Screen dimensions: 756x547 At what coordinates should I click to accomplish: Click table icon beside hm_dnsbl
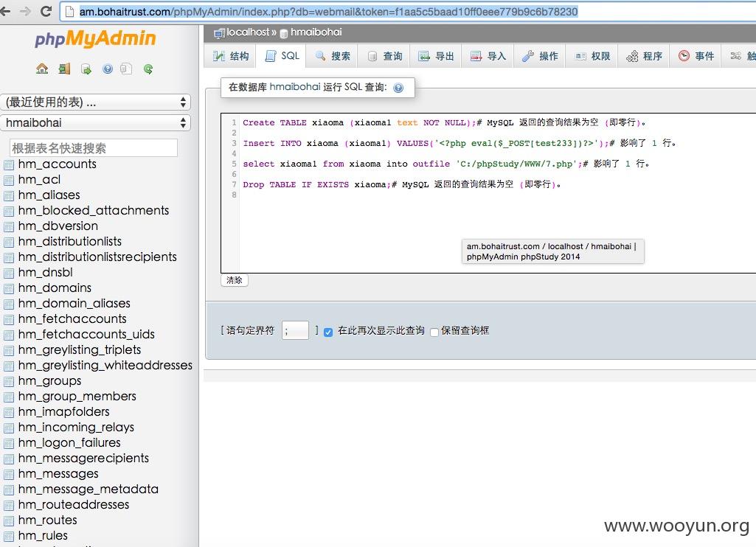(x=9, y=273)
